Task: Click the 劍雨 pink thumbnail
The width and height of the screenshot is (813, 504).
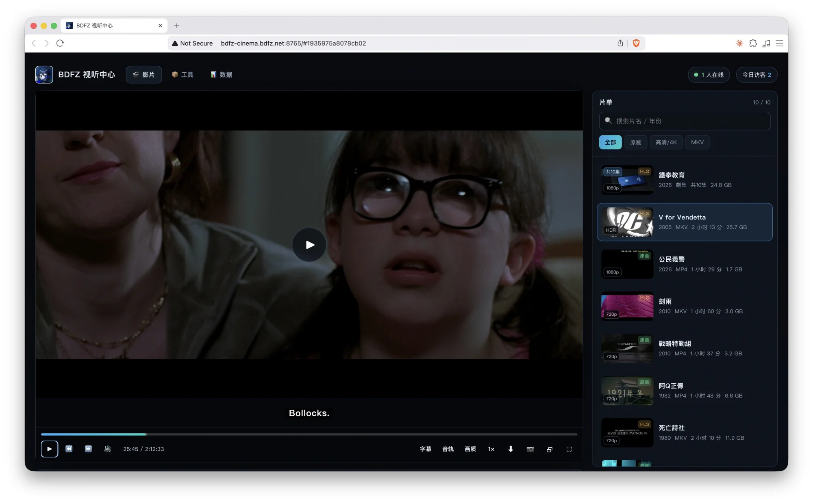Action: pyautogui.click(x=627, y=306)
